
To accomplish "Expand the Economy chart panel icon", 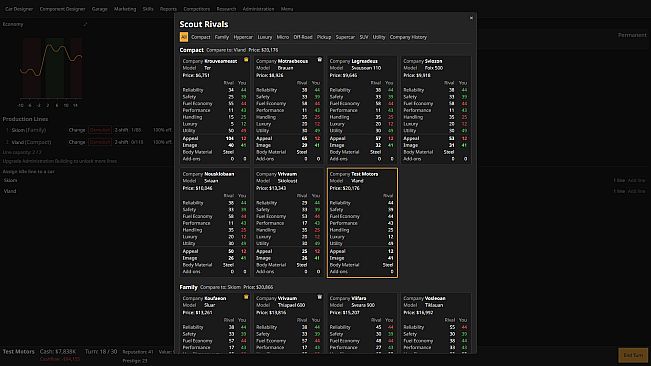I will [85, 24].
